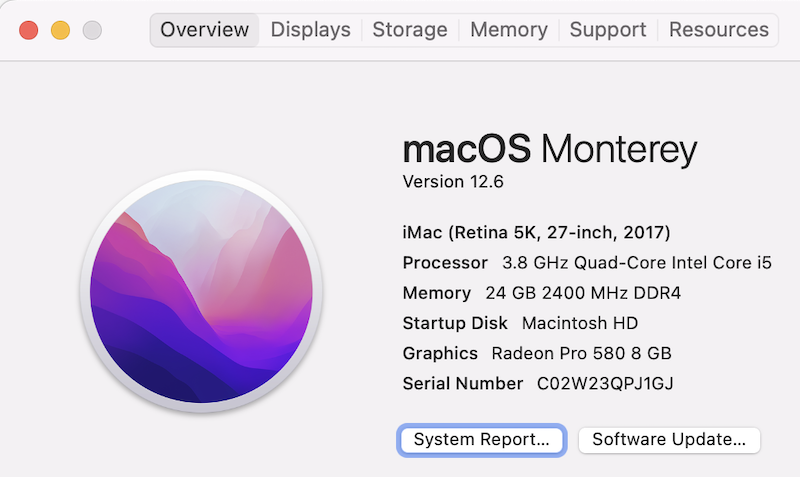Open the Storage tab
The image size is (800, 477).
410,30
